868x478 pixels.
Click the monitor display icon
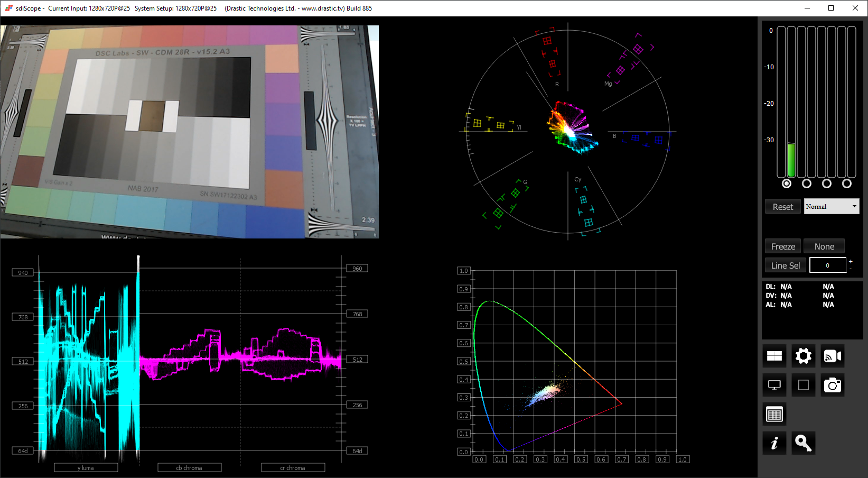[x=774, y=385]
